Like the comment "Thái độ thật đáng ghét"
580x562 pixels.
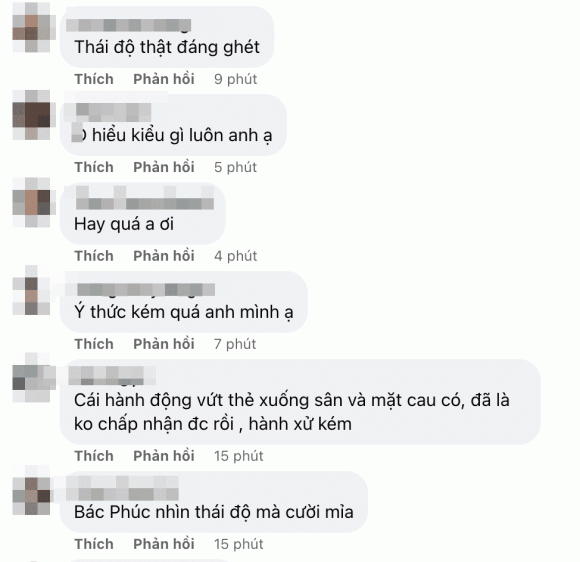94,79
